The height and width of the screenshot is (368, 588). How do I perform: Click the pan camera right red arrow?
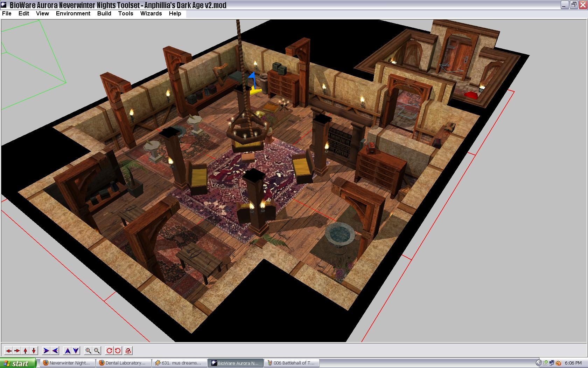point(17,351)
